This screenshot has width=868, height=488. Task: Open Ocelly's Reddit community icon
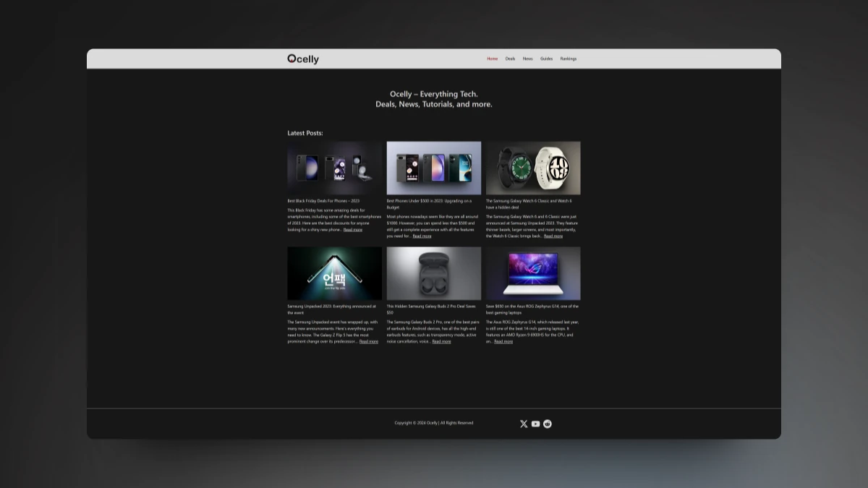coord(547,424)
